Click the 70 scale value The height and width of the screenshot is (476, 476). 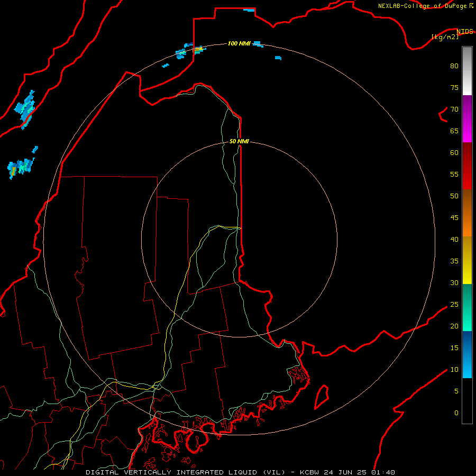454,109
